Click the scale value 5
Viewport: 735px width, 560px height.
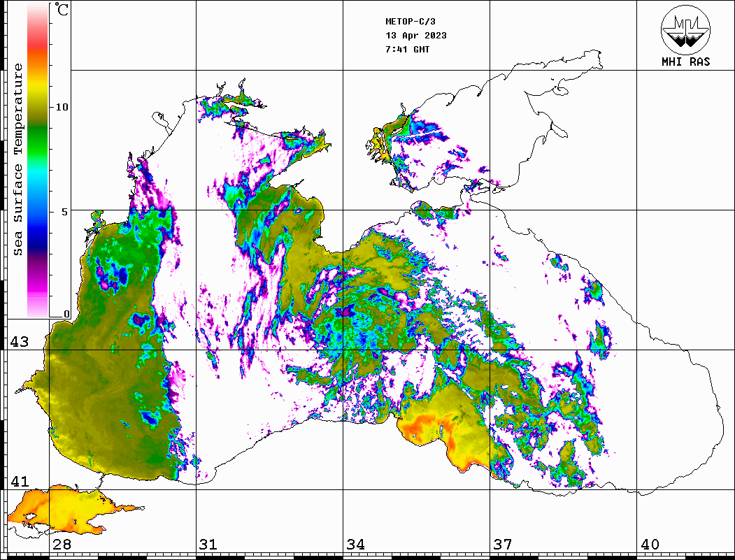click(64, 212)
